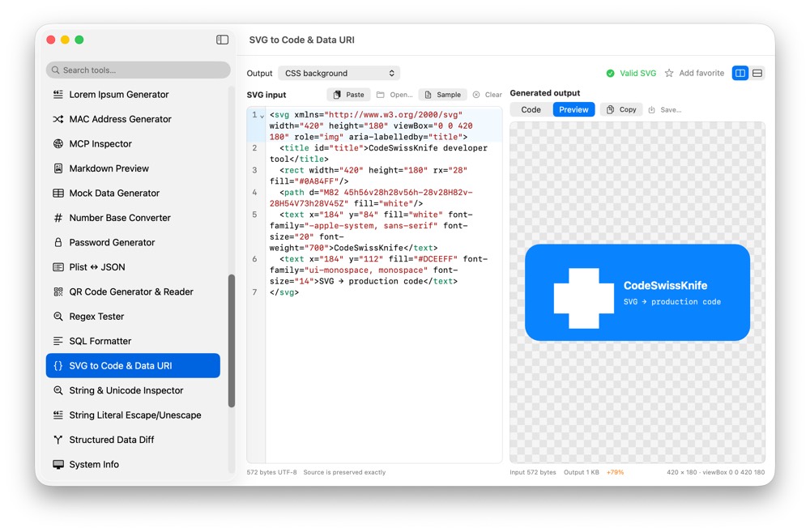The image size is (810, 532).
Task: Toggle the sidebar visibility icon
Action: pyautogui.click(x=222, y=40)
